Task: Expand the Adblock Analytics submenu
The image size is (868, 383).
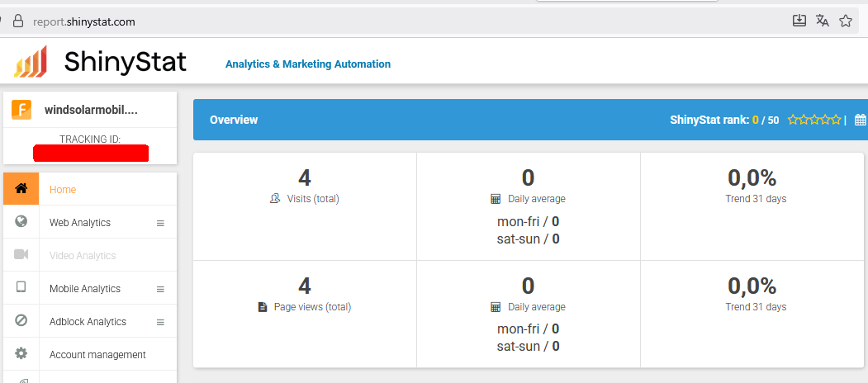Action: (x=160, y=322)
